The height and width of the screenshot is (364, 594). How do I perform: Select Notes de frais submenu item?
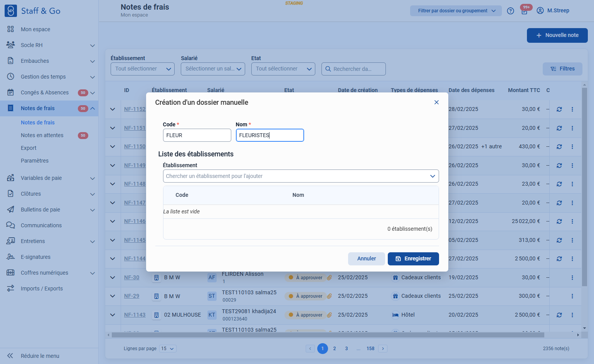point(38,122)
